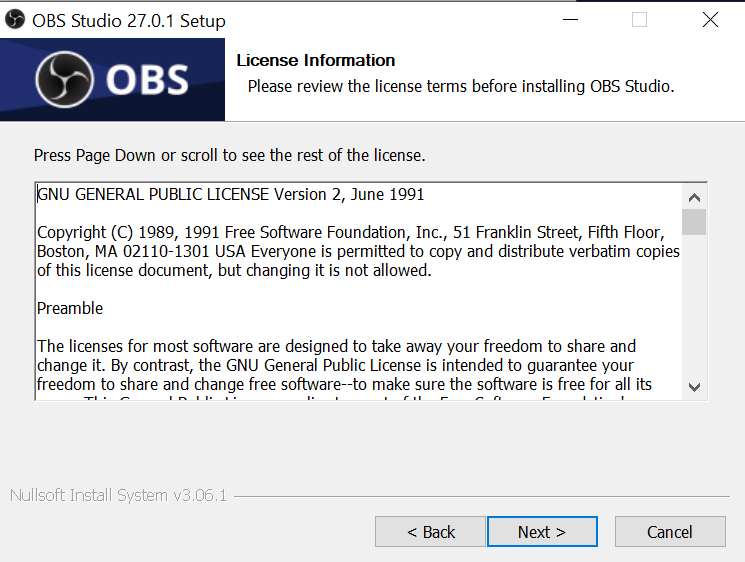Click the "Preamble" heading in the license
Viewport: 745px width, 562px height.
pyautogui.click(x=70, y=308)
